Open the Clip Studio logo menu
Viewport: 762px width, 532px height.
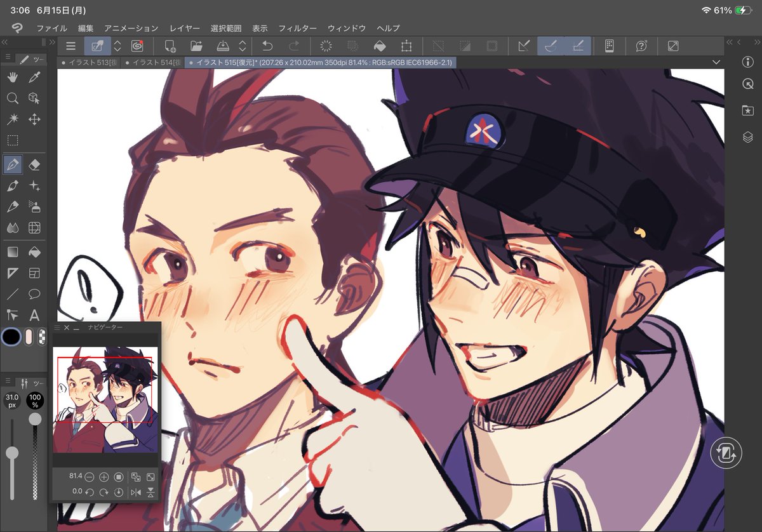[17, 28]
